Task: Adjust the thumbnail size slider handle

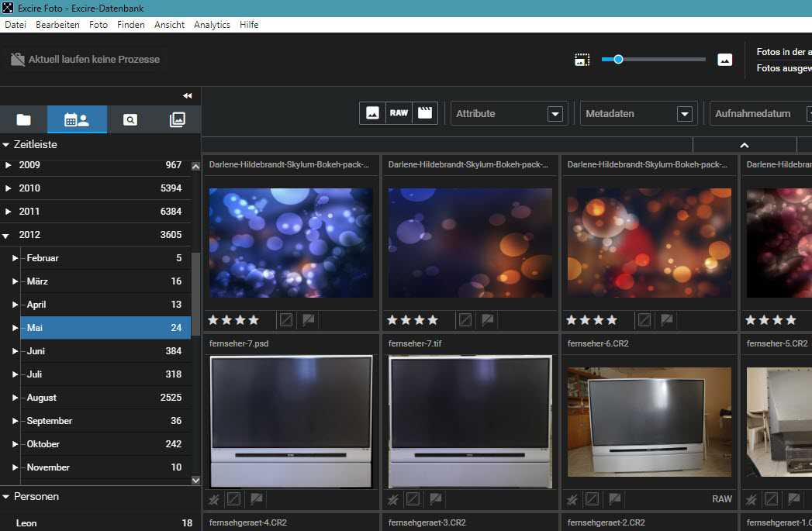Action: point(618,60)
